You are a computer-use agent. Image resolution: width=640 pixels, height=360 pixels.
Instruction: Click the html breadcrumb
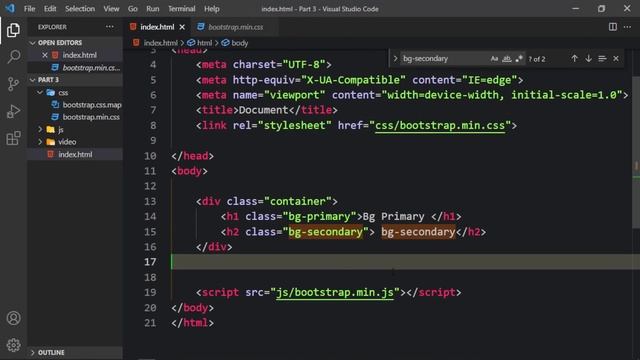pyautogui.click(x=204, y=43)
